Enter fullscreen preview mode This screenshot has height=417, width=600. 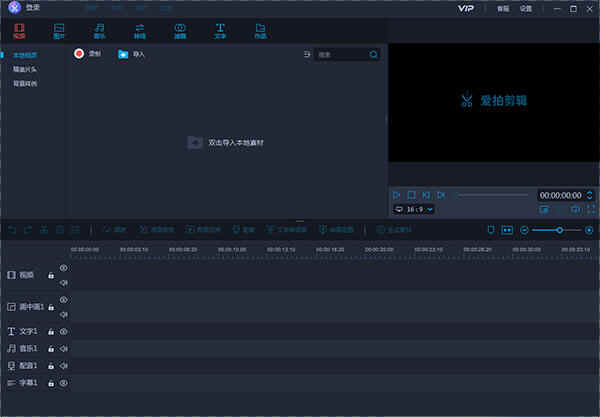point(590,210)
